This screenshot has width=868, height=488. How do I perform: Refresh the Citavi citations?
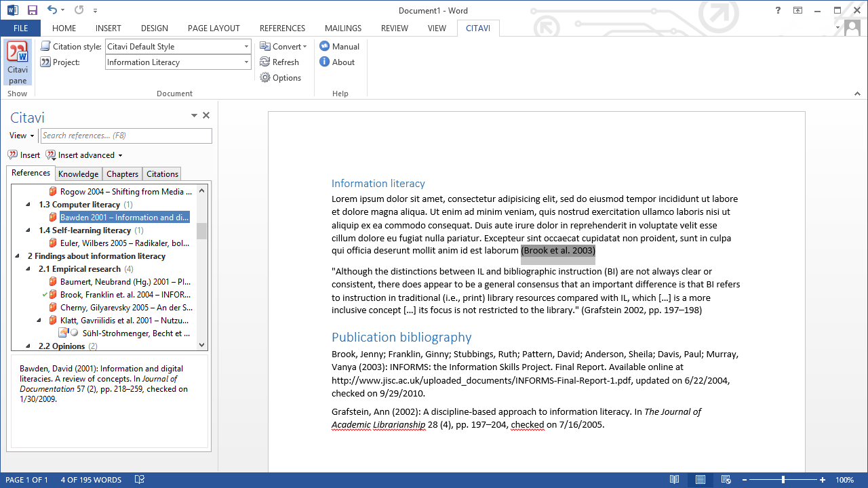[x=279, y=62]
